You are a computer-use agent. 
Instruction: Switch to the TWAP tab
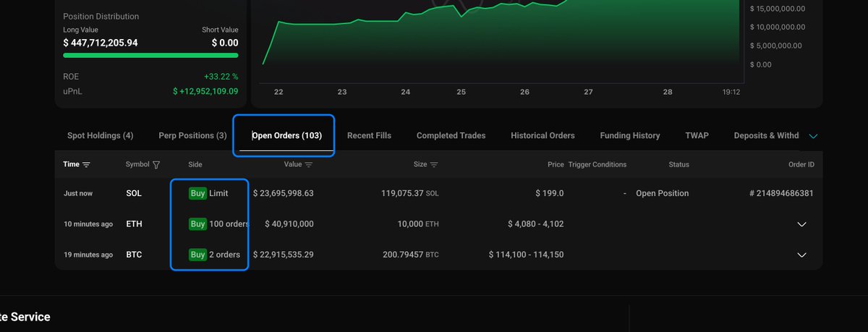[x=697, y=135]
